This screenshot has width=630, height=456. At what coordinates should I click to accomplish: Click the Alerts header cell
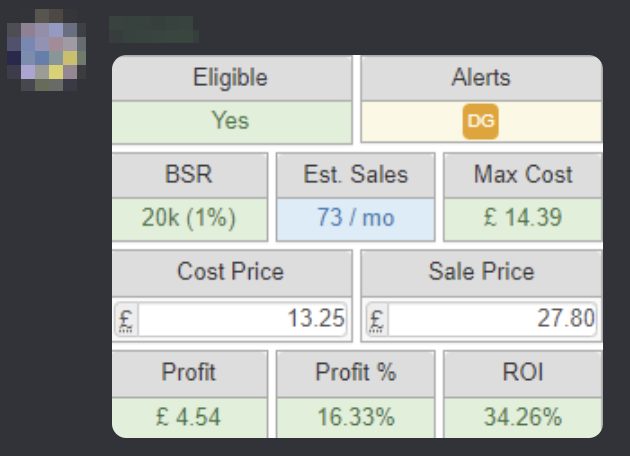[x=481, y=78]
